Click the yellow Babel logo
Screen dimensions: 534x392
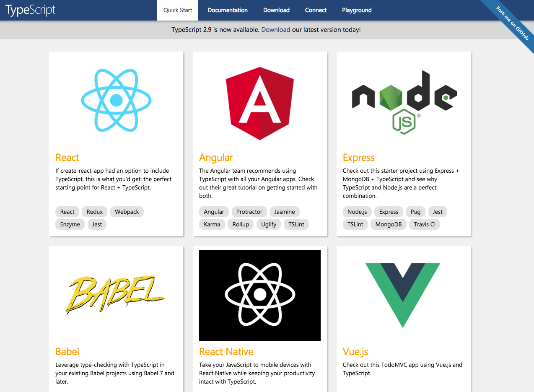coord(114,295)
